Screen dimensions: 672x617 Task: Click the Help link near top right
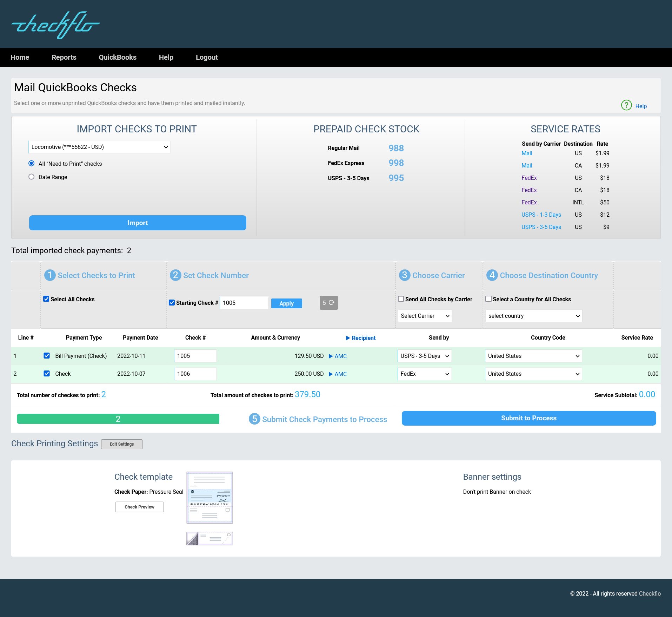(x=641, y=106)
